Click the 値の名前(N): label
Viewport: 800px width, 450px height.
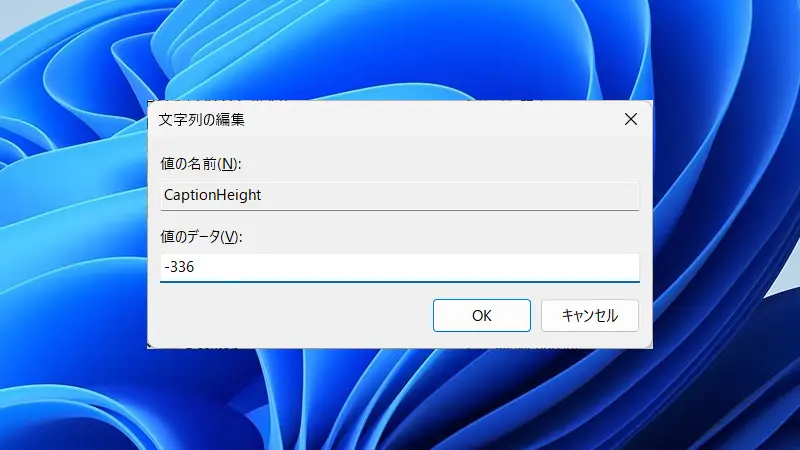click(201, 164)
